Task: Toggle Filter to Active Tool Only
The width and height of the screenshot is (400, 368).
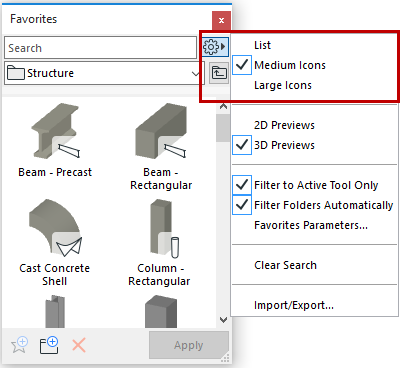Action: (x=315, y=185)
